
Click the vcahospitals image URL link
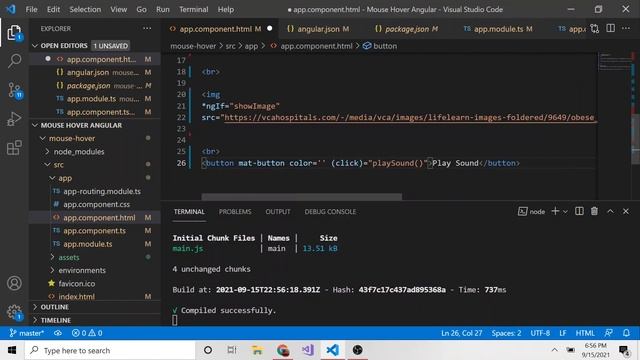(409, 118)
